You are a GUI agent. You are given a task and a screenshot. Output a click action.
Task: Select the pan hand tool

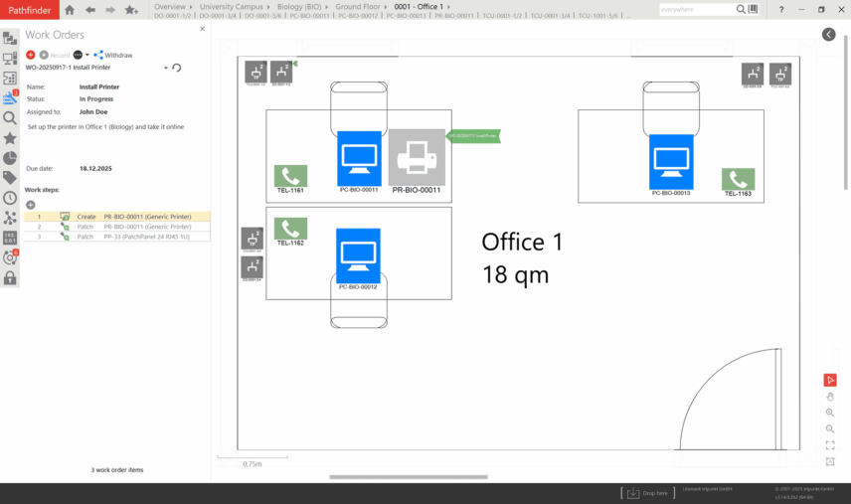830,397
